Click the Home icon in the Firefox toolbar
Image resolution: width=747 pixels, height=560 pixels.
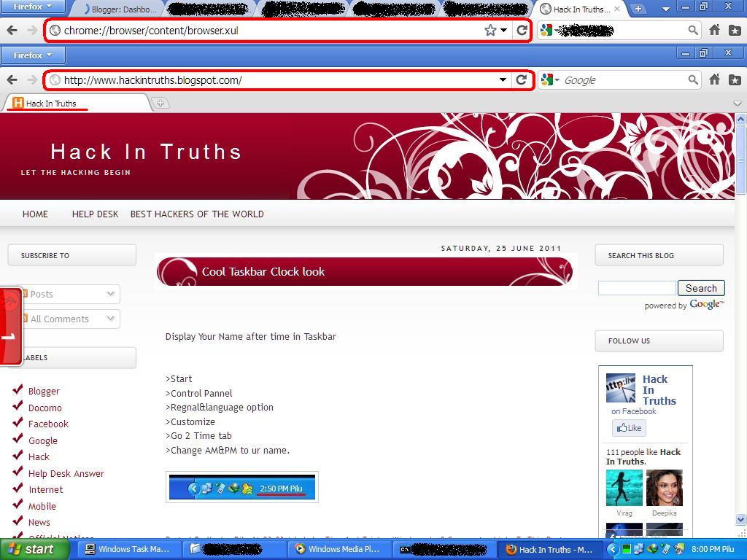coord(715,79)
